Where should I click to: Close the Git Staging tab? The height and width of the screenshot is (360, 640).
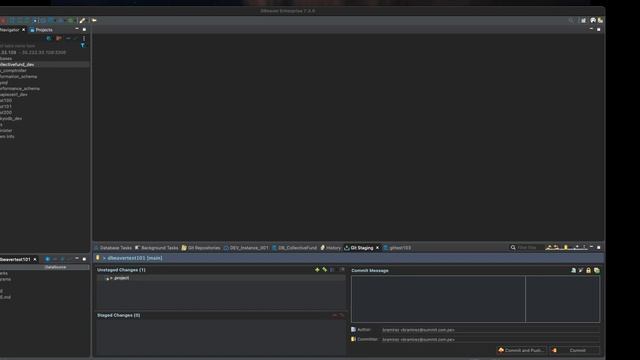[x=377, y=248]
